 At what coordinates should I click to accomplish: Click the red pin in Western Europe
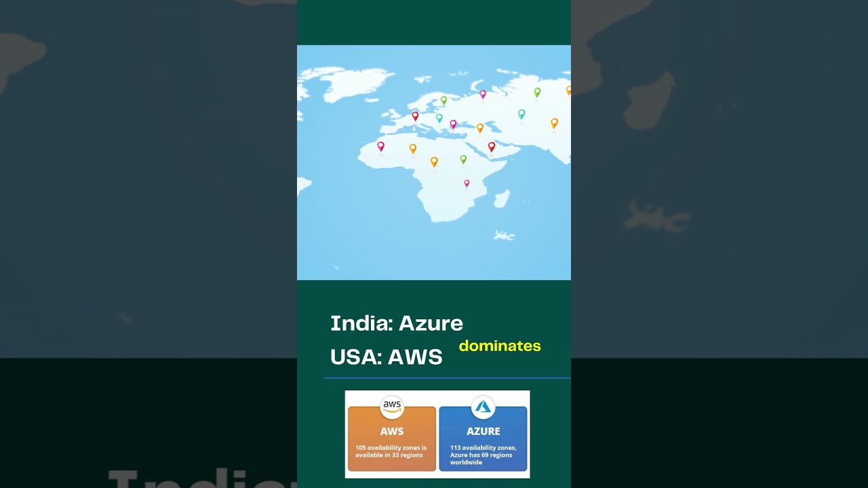click(415, 116)
